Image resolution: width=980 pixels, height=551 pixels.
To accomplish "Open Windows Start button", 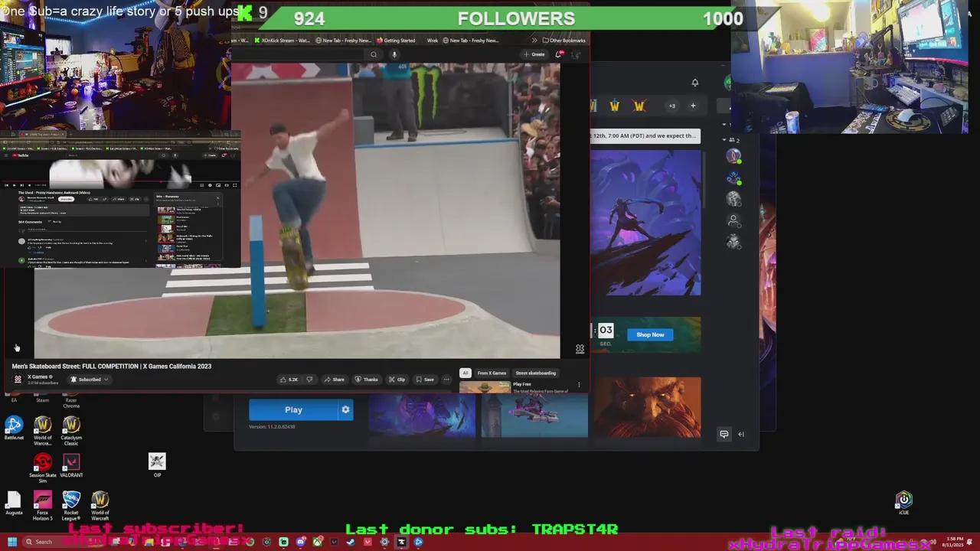I will pos(12,542).
